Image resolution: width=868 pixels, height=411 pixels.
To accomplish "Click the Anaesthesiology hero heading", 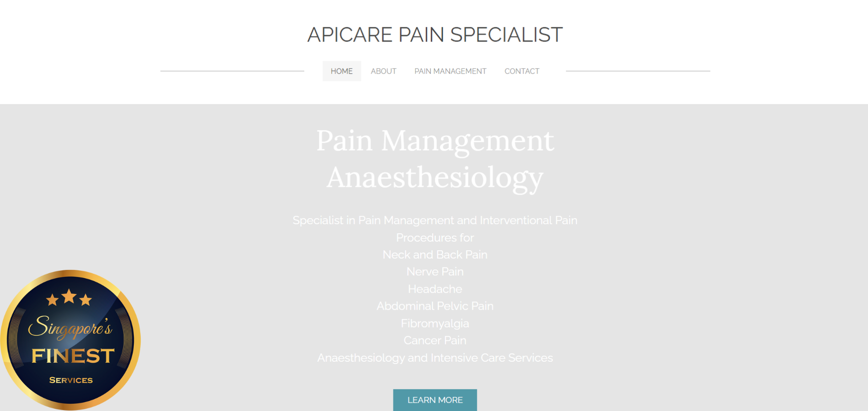I will point(435,177).
